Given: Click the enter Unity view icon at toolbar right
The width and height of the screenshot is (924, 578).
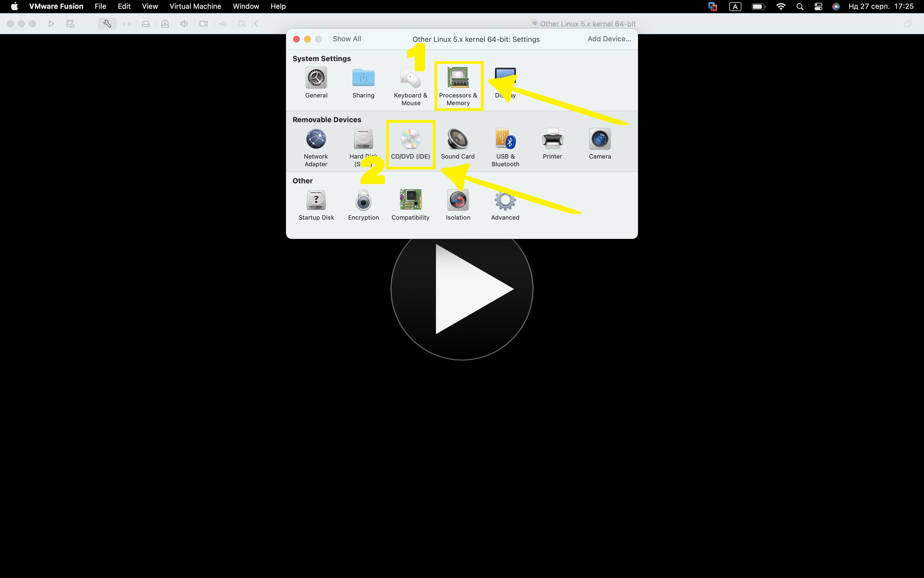Looking at the screenshot, I should (908, 24).
